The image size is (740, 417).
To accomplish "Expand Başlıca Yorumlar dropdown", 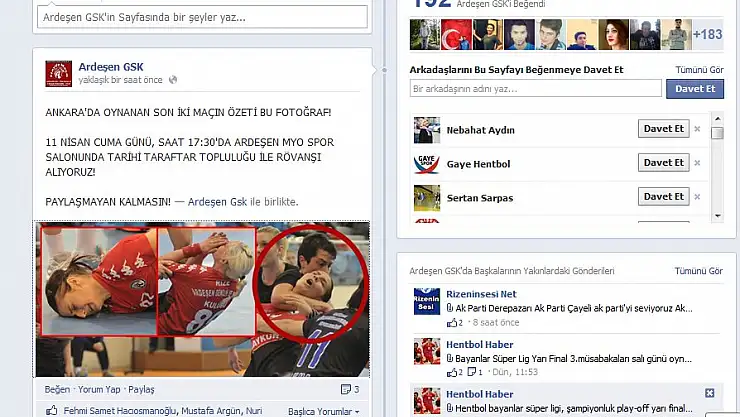I will coord(323,411).
